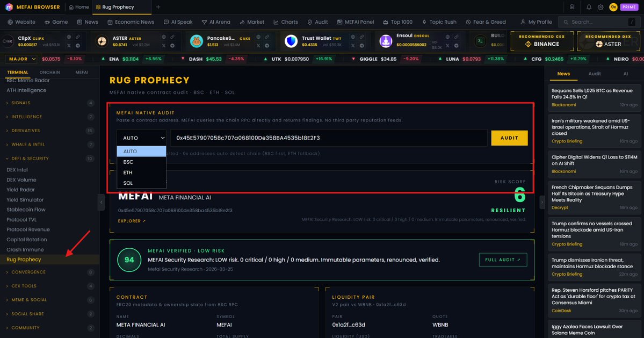The image size is (644, 338).
Task: Open Crash Immune in sidebar
Action: (x=25, y=250)
